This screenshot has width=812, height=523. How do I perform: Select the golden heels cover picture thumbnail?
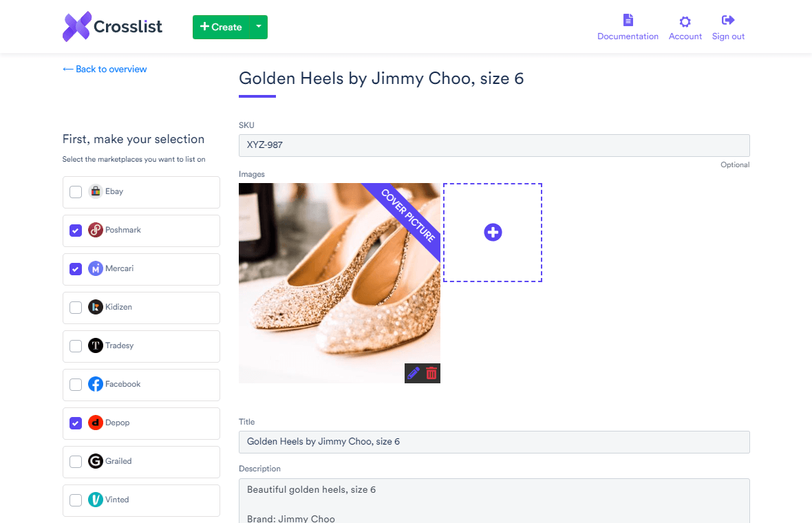click(339, 283)
